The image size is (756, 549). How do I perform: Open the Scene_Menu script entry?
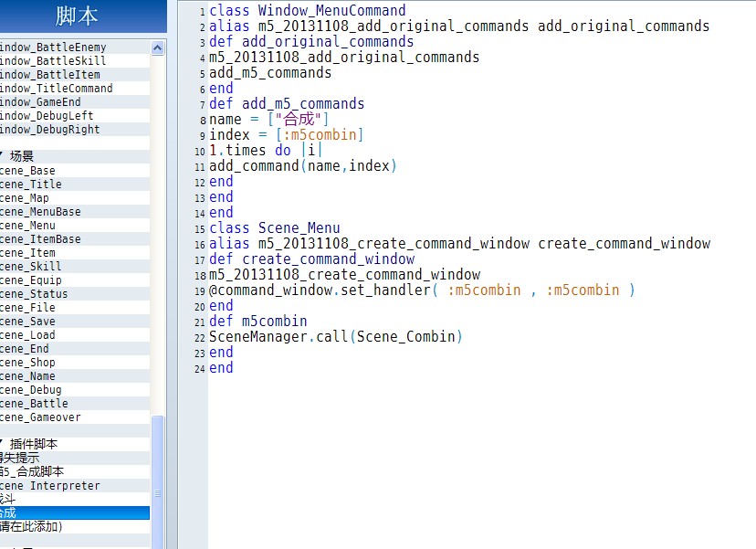click(x=75, y=226)
